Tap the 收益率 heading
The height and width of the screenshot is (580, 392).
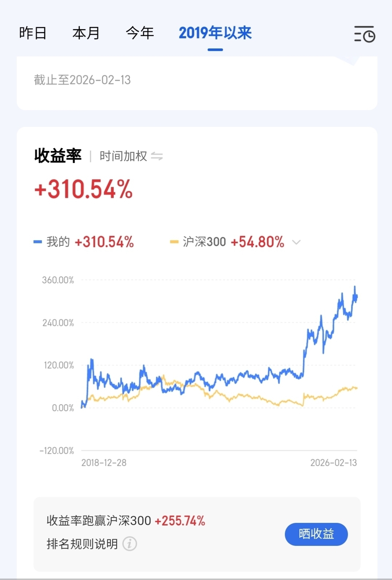click(x=58, y=156)
